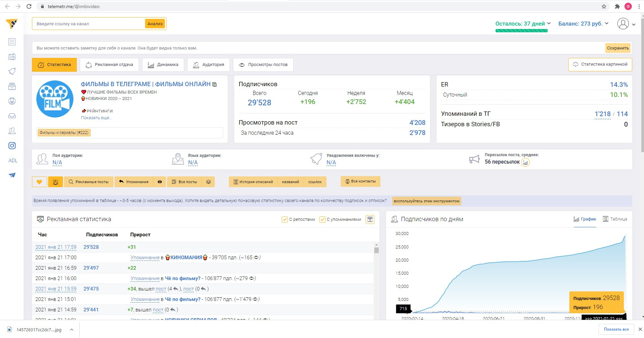Click the filter icon in Рекламная статистика header
The image size is (644, 338).
370,219
